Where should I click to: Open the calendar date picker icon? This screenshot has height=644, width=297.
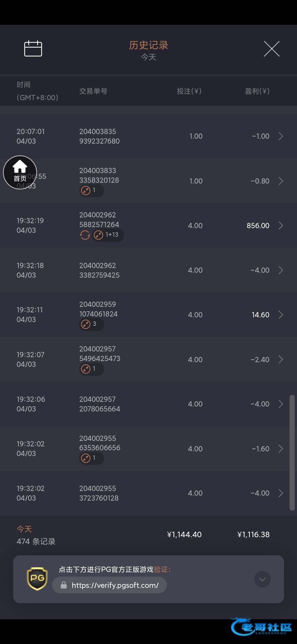(x=33, y=49)
